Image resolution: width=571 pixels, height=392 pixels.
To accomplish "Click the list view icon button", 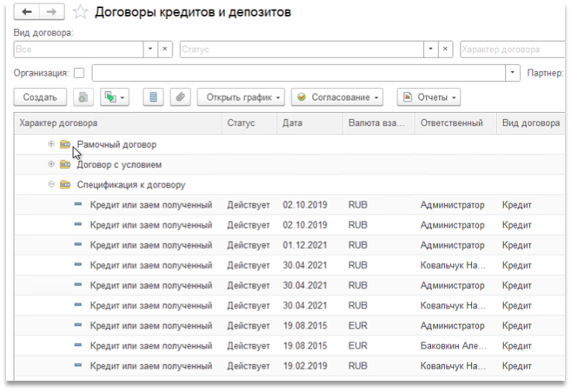I will (153, 97).
